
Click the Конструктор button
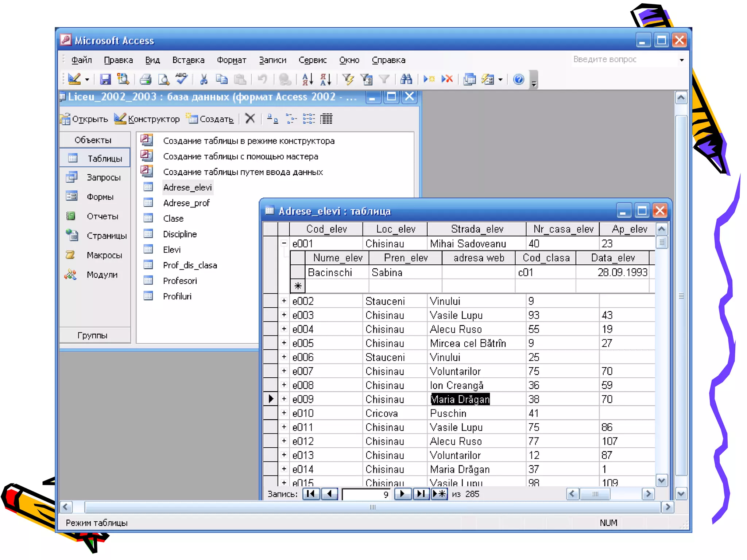[147, 119]
